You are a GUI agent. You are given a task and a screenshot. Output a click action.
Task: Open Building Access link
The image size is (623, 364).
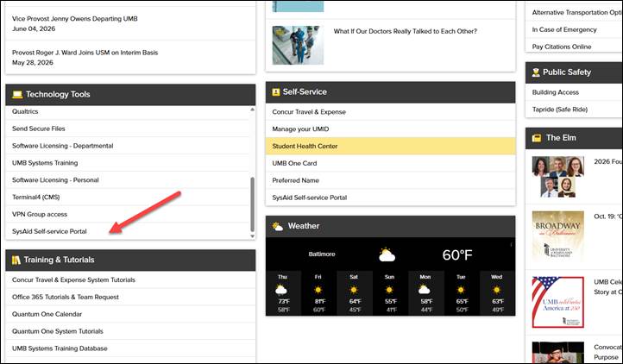tap(556, 92)
